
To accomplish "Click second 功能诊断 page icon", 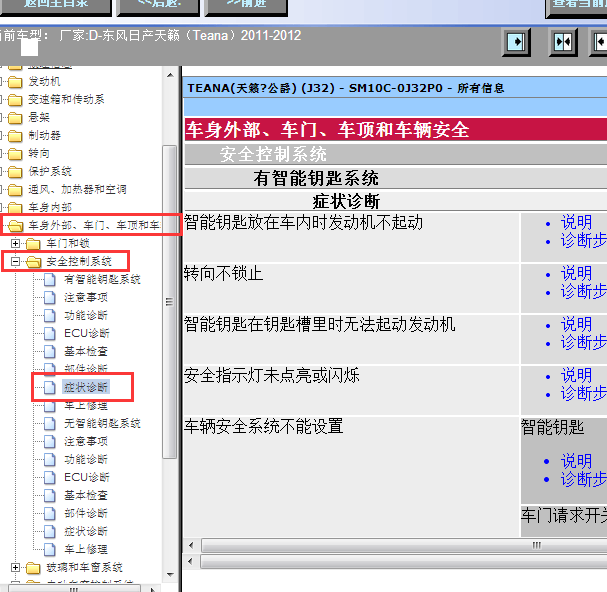I will (50, 459).
